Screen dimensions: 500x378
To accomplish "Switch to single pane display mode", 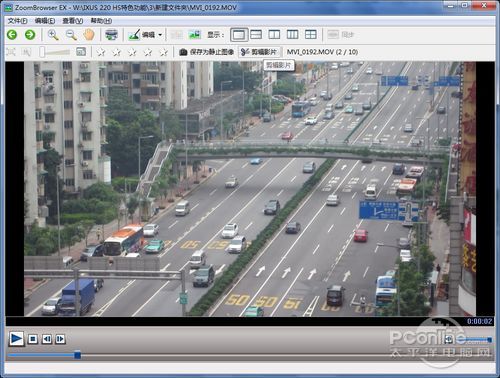I will point(239,35).
